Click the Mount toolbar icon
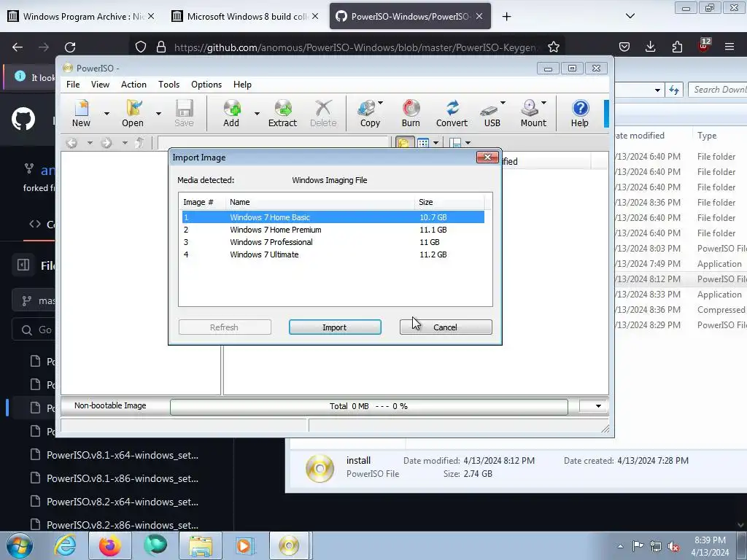747x560 pixels. pos(531,113)
